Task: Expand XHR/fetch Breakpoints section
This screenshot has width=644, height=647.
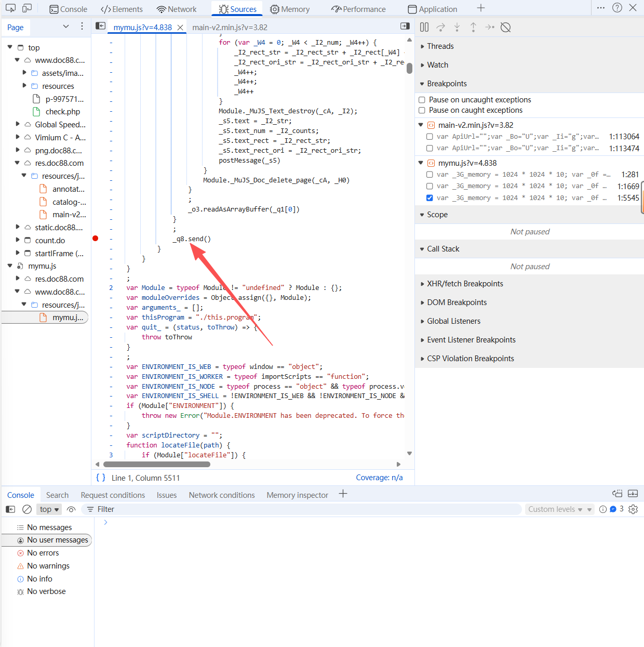Action: (x=465, y=284)
